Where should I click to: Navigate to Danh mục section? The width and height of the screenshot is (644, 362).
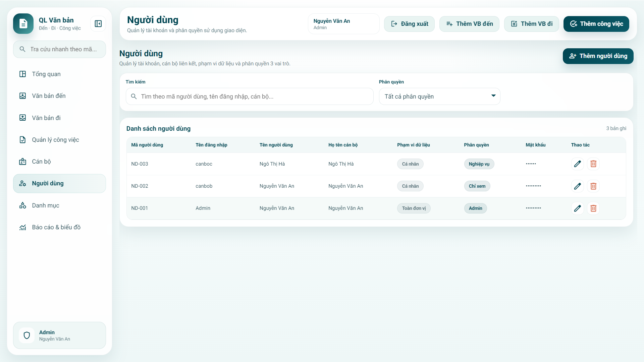pyautogui.click(x=45, y=205)
